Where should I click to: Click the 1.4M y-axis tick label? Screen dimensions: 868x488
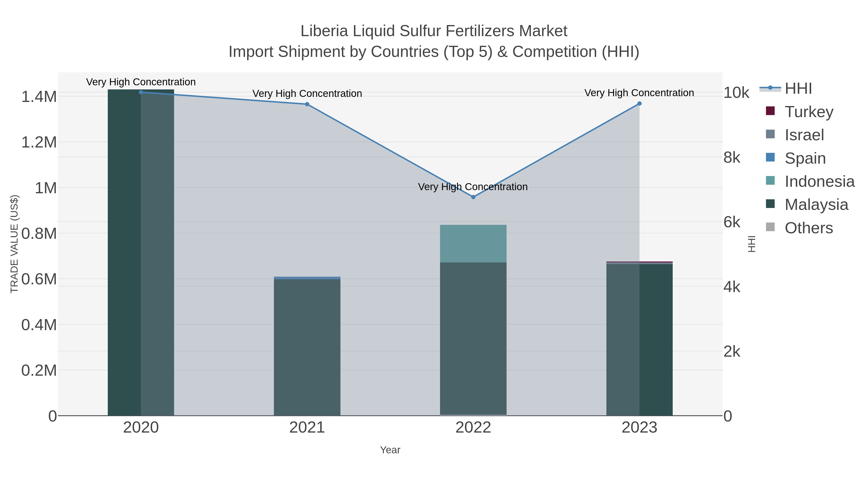(39, 97)
